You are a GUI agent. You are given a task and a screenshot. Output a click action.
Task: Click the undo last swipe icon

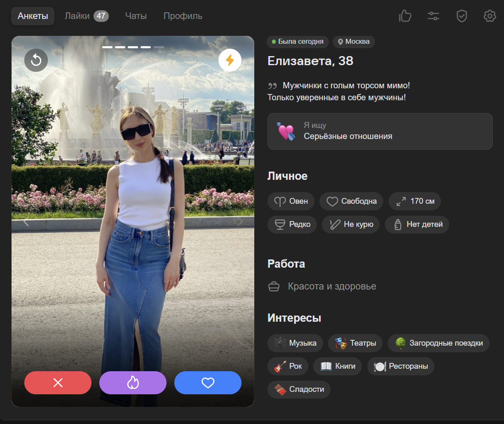click(x=36, y=60)
